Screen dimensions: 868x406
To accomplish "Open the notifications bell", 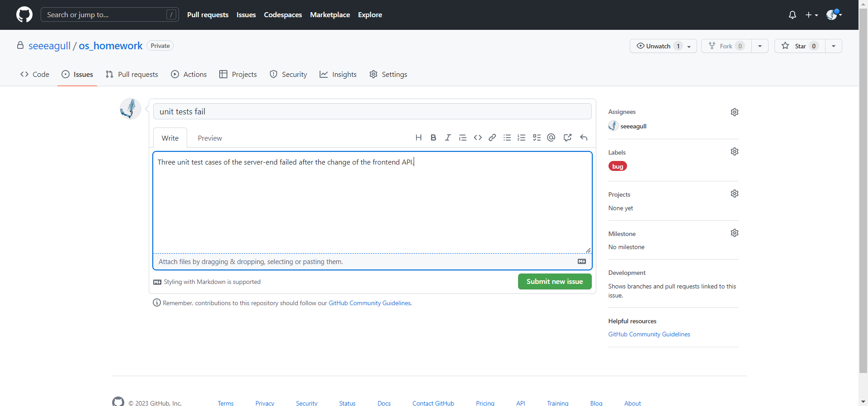I will click(792, 15).
